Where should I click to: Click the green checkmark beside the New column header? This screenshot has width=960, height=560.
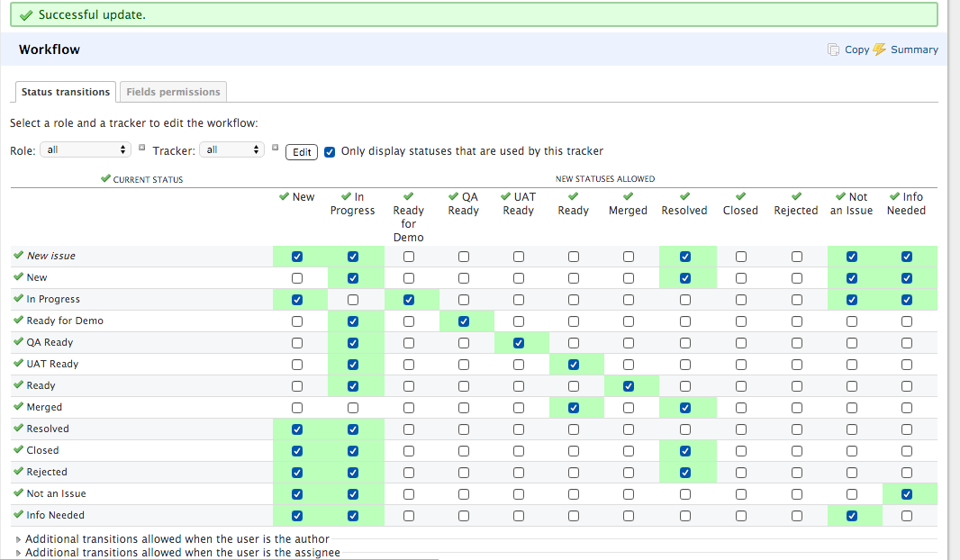pyautogui.click(x=284, y=196)
